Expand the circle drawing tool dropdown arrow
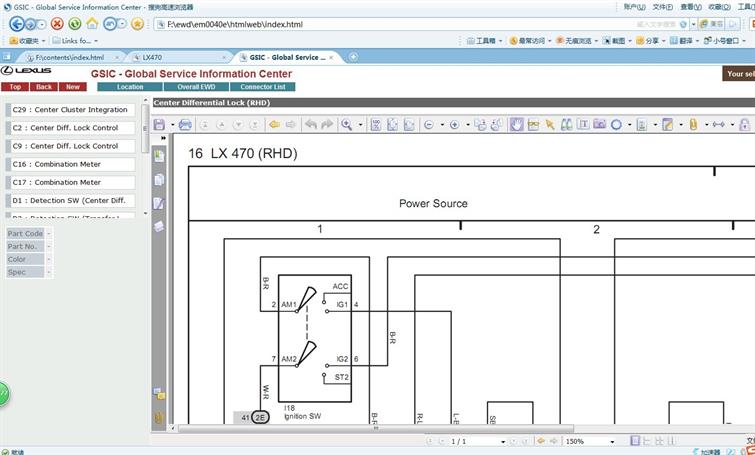755x455 pixels. pos(629,125)
